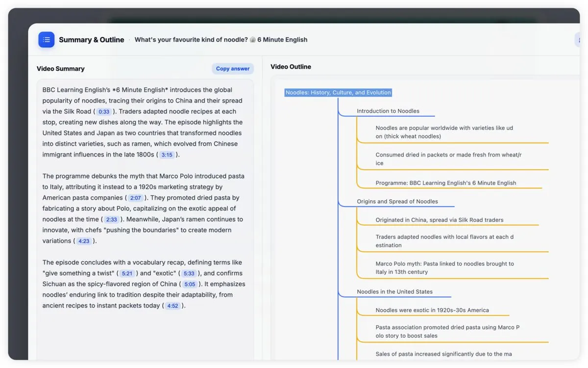Click the bowl emoji in the video title

pyautogui.click(x=253, y=40)
